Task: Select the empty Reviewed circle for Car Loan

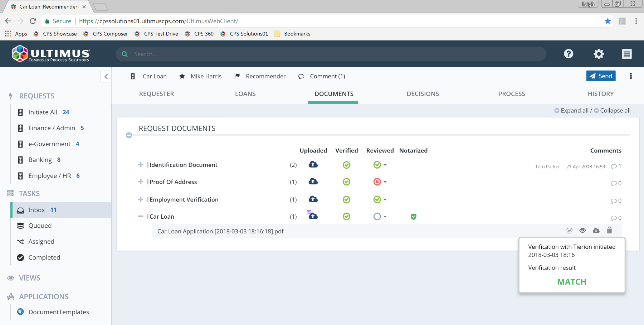Action: 377,216
